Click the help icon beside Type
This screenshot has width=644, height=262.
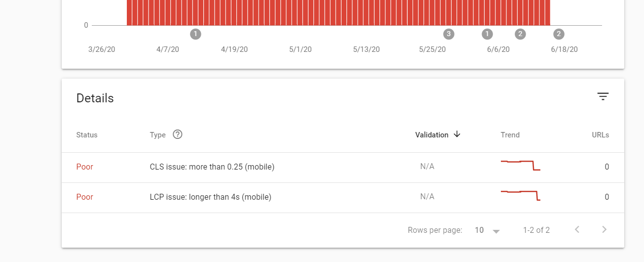[178, 134]
